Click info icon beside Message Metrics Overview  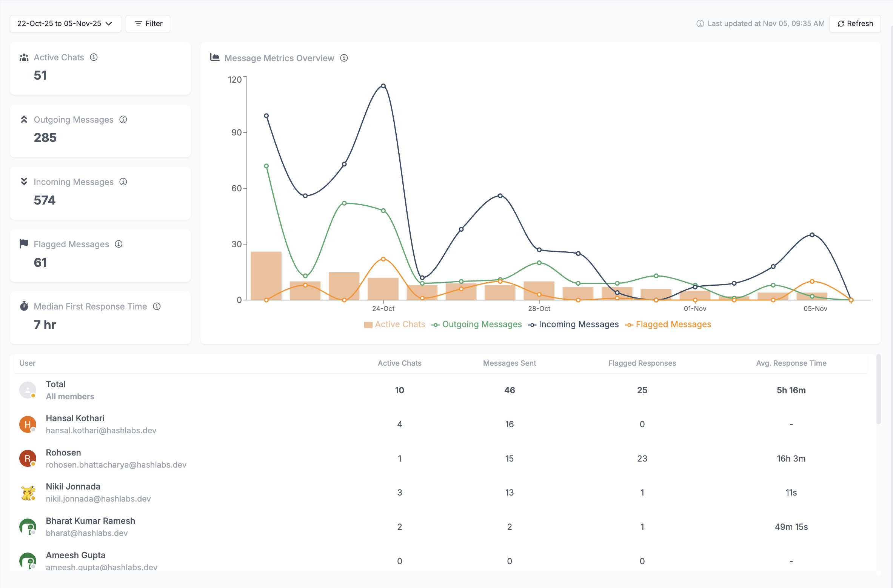(344, 58)
